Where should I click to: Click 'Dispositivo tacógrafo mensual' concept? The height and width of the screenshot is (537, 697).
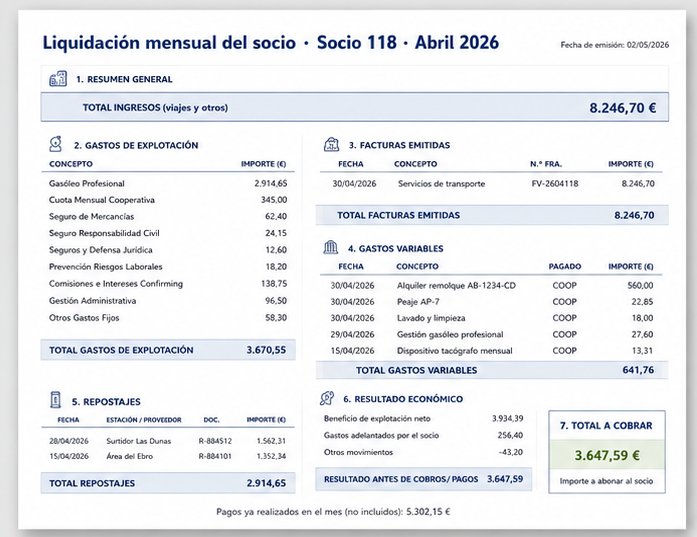click(454, 351)
